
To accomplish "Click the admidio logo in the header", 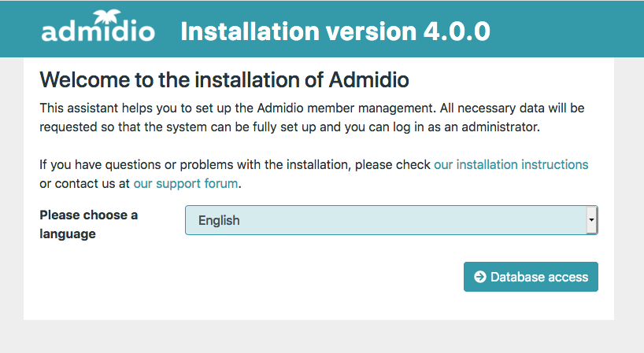I will point(98,31).
